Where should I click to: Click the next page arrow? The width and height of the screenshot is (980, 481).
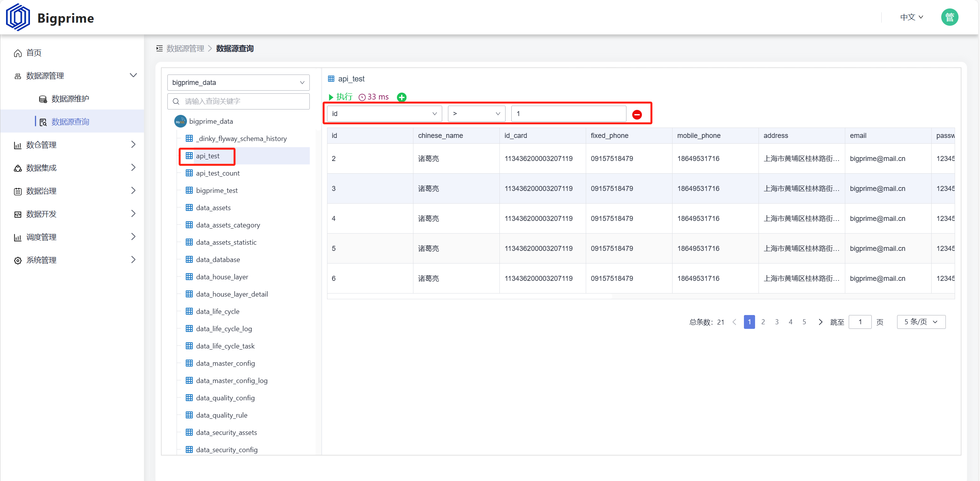[x=820, y=322]
